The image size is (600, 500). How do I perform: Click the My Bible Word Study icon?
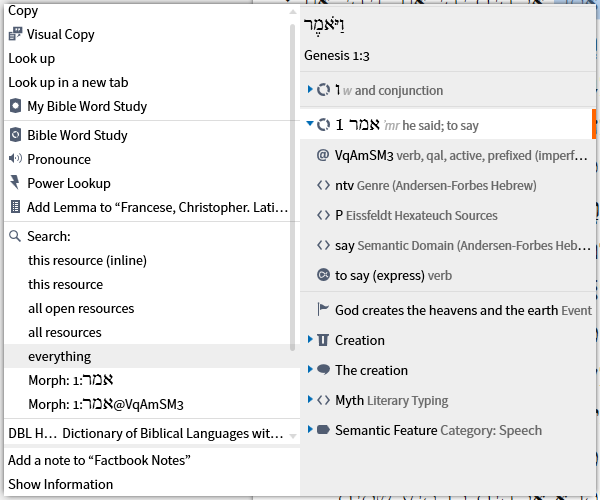pos(15,106)
